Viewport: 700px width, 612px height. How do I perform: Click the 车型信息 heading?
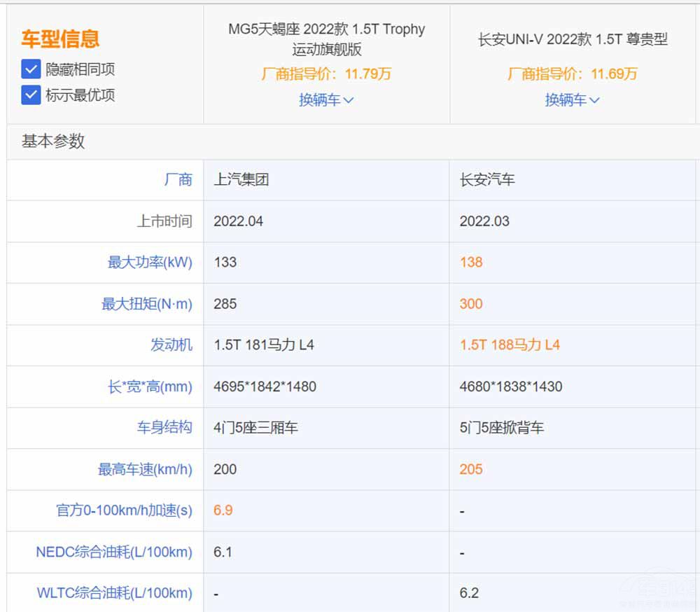(60, 38)
